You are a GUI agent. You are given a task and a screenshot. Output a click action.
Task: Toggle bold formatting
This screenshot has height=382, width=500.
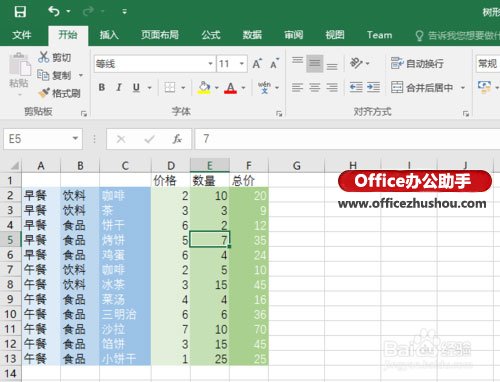click(102, 87)
